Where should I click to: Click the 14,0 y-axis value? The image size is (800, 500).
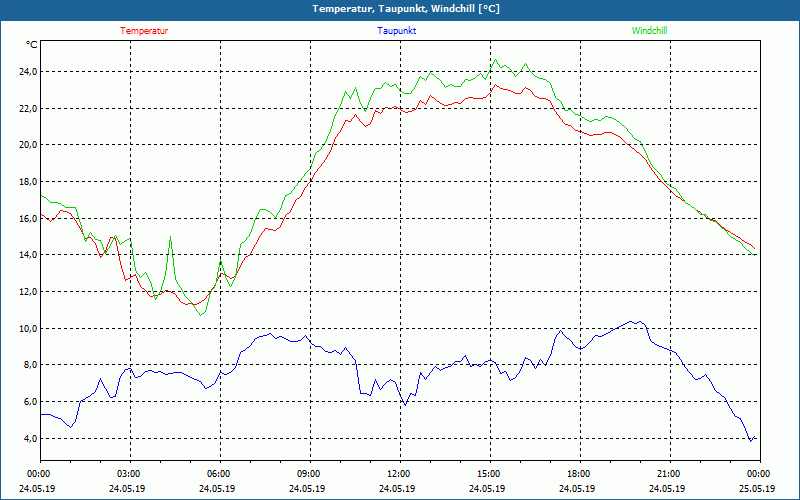[x=29, y=255]
